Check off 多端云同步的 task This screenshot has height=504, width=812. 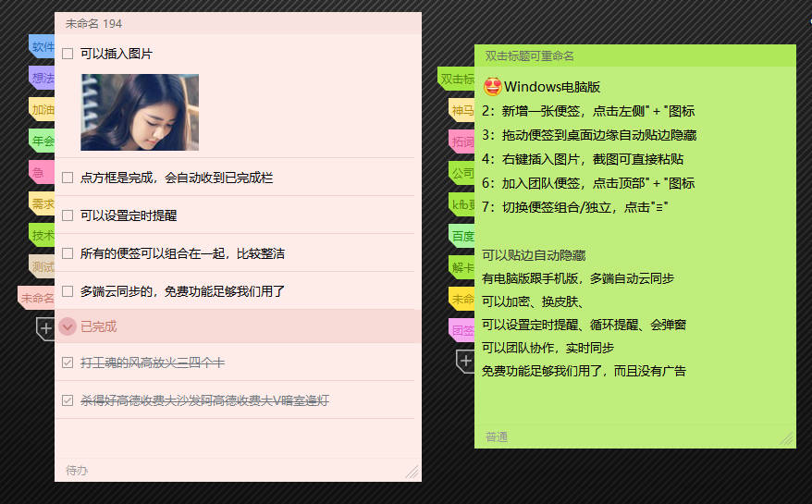coord(68,291)
